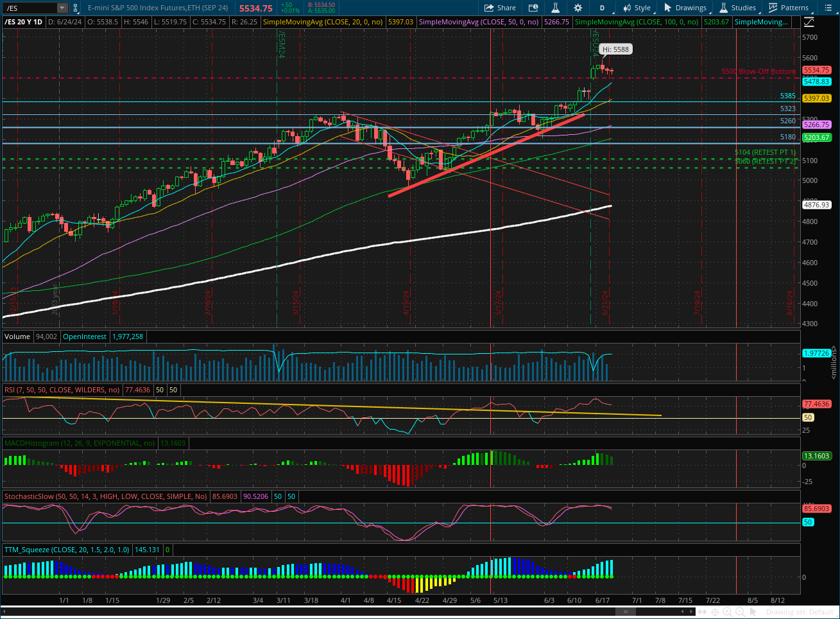Click the truncated cyan SimpleMoving... label
840x619 pixels.
coord(761,22)
